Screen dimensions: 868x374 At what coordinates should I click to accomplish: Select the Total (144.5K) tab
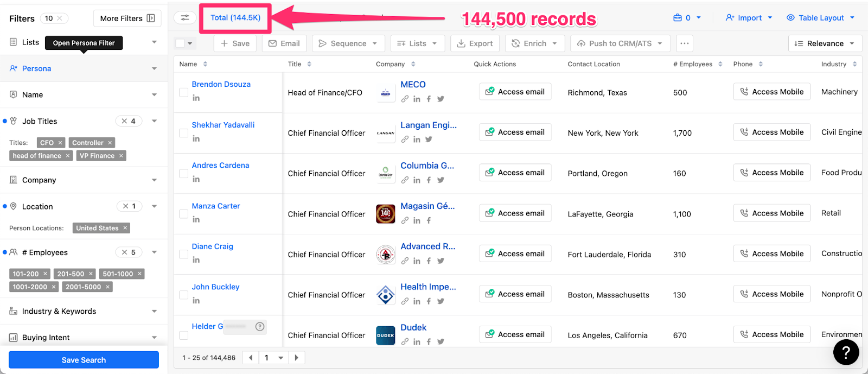pyautogui.click(x=235, y=17)
